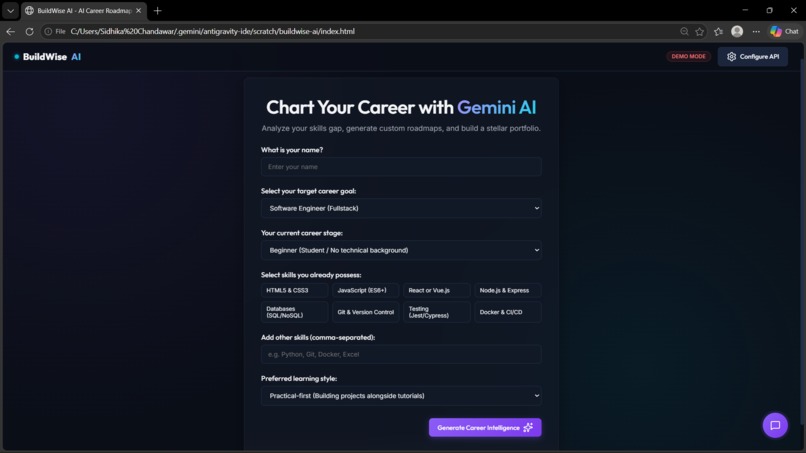The height and width of the screenshot is (453, 806).
Task: Click 'Select skills you already possess' label
Action: pyautogui.click(x=311, y=275)
